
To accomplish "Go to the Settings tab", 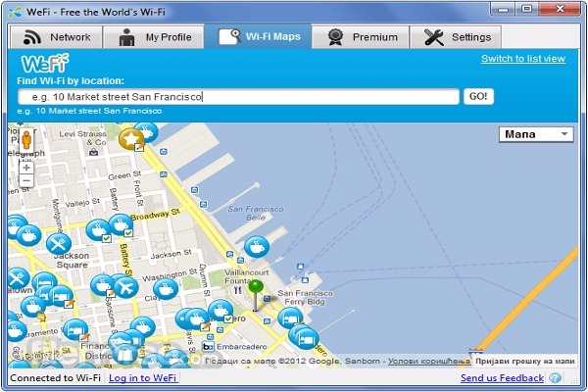I will point(456,37).
